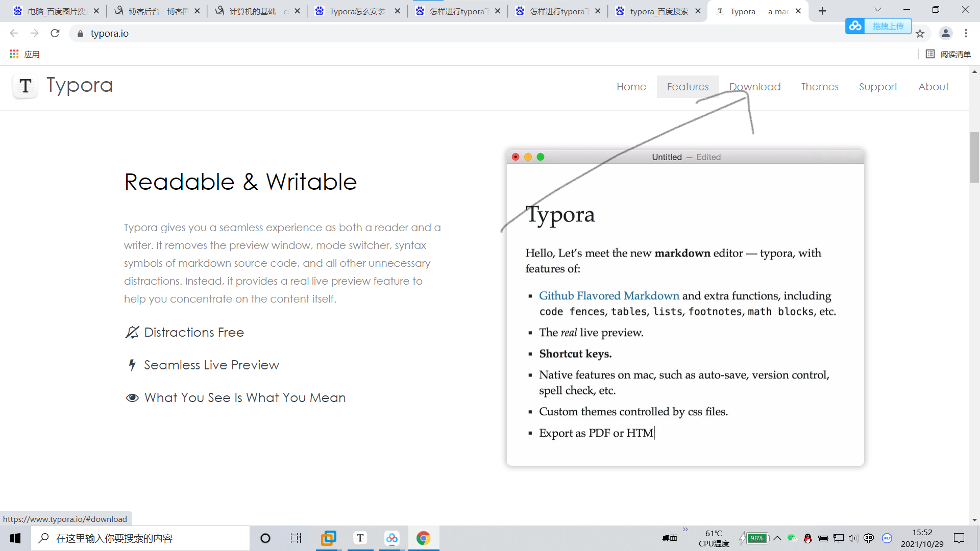Open the Download navigation item
Screen dimensions: 980x551
coord(754,87)
